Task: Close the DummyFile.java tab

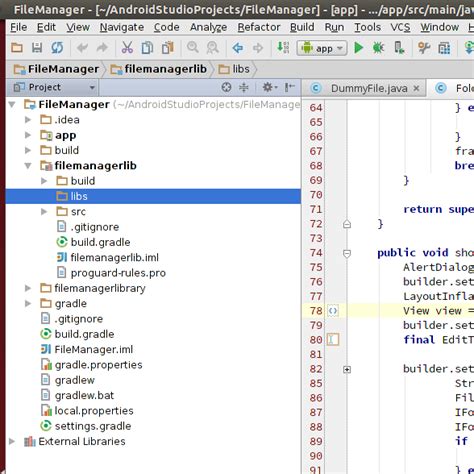Action: [x=416, y=88]
